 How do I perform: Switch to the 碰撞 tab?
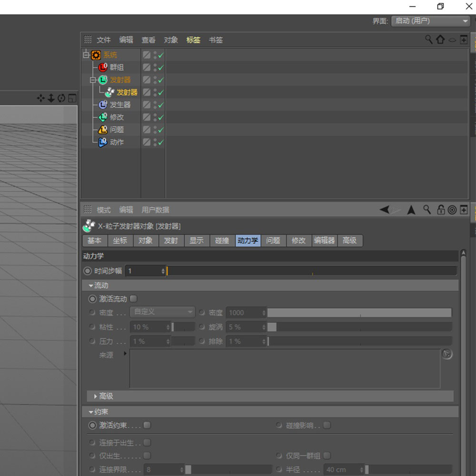tap(222, 240)
